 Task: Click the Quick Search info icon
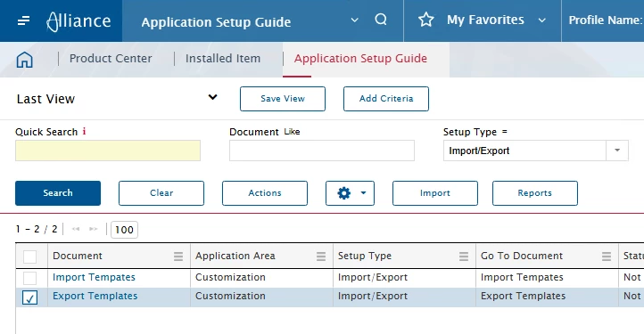(84, 131)
